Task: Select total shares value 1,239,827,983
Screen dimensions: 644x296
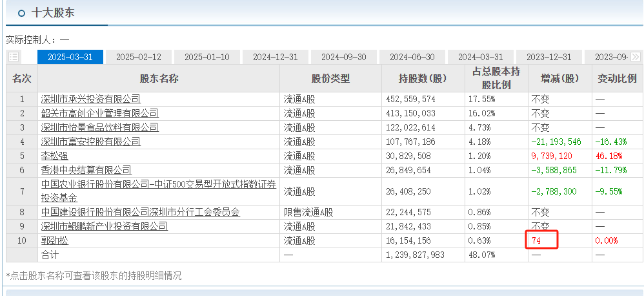Action: tap(415, 255)
